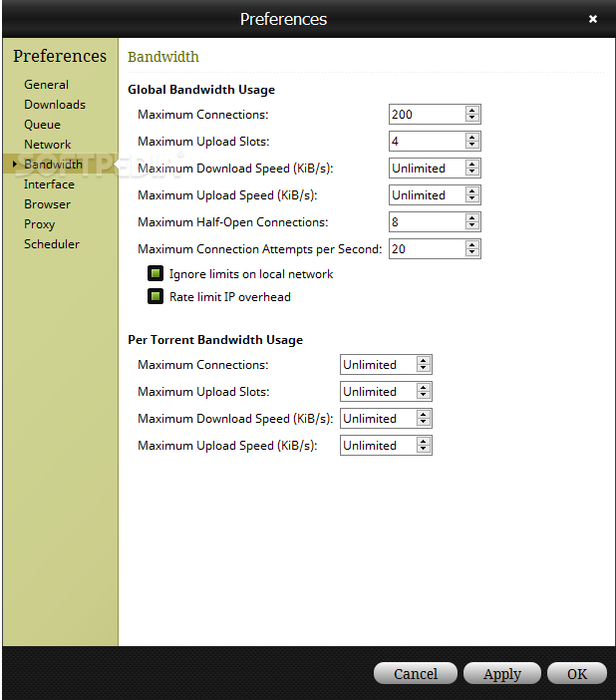Apply the bandwidth settings
The width and height of the screenshot is (616, 700).
point(502,673)
